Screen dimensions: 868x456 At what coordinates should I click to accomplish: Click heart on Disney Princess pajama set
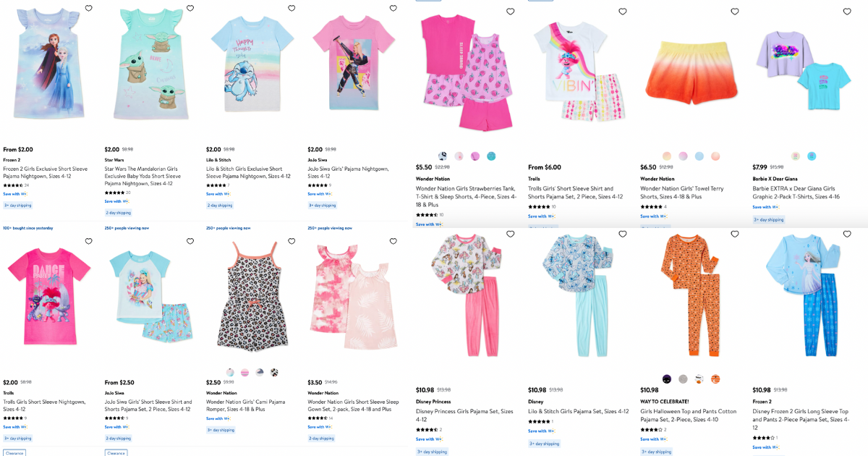coord(510,234)
